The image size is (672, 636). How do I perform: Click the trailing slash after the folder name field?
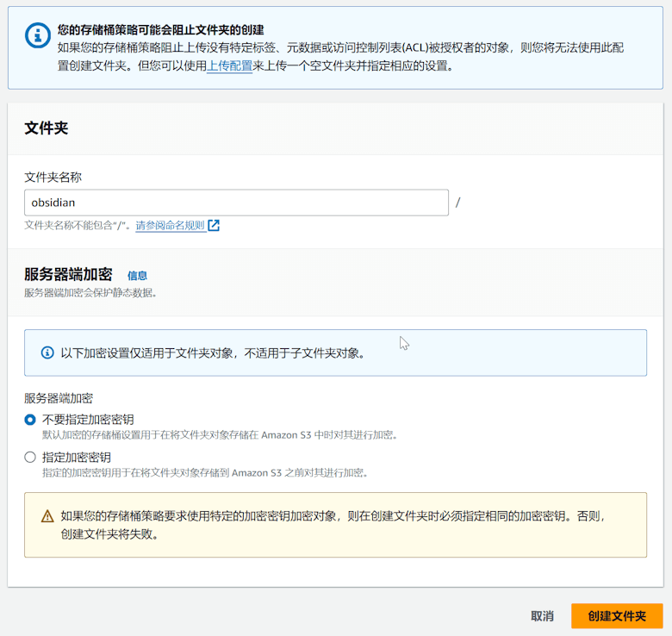tap(457, 203)
